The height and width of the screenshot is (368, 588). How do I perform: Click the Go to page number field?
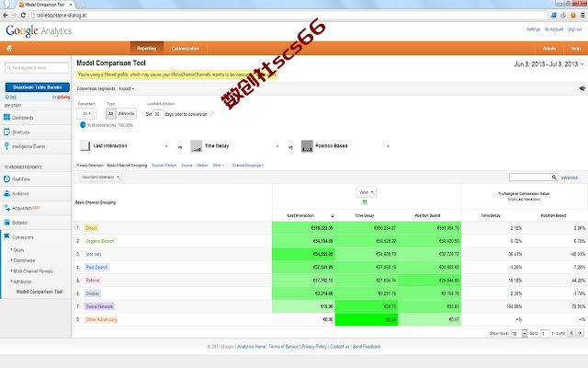(545, 333)
